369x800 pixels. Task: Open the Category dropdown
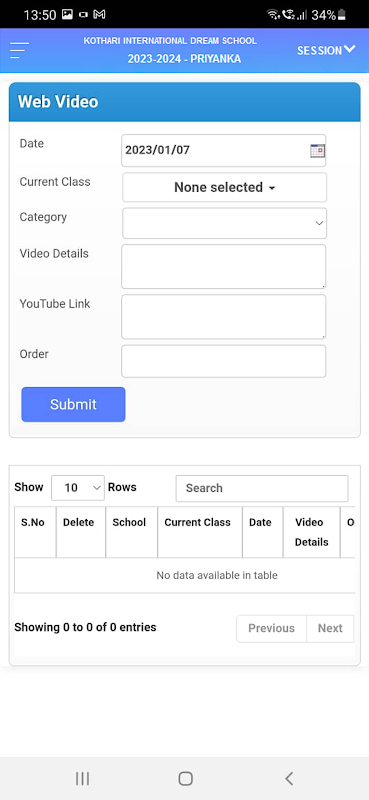click(x=225, y=223)
